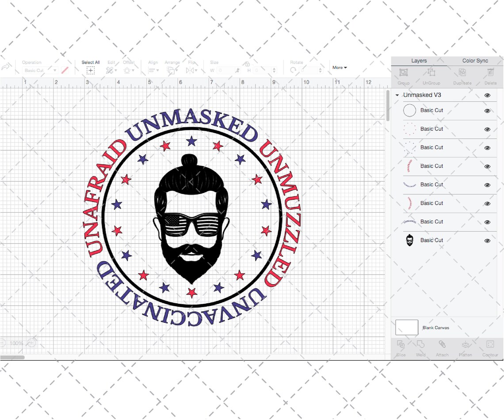Open the Offset dropdown
This screenshot has width=504, height=420.
129,70
